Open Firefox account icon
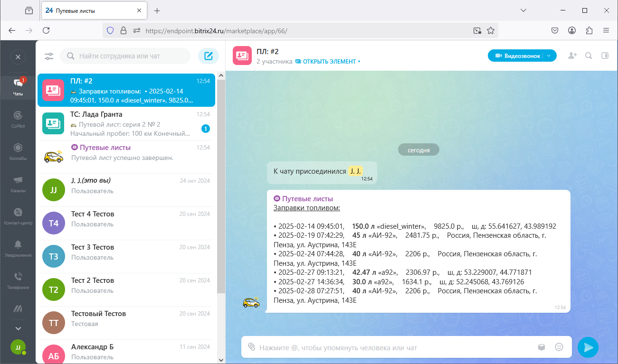Screen dimensions: 618x364 coord(572,30)
